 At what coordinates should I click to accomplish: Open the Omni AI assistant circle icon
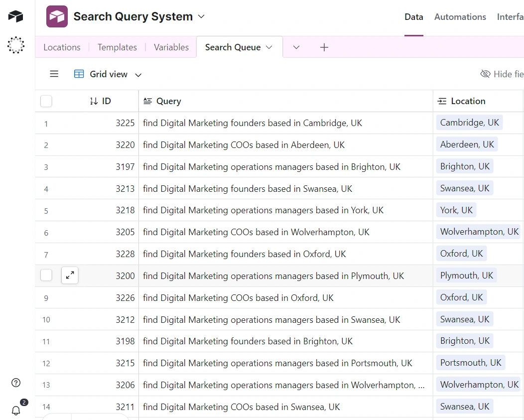tap(15, 45)
